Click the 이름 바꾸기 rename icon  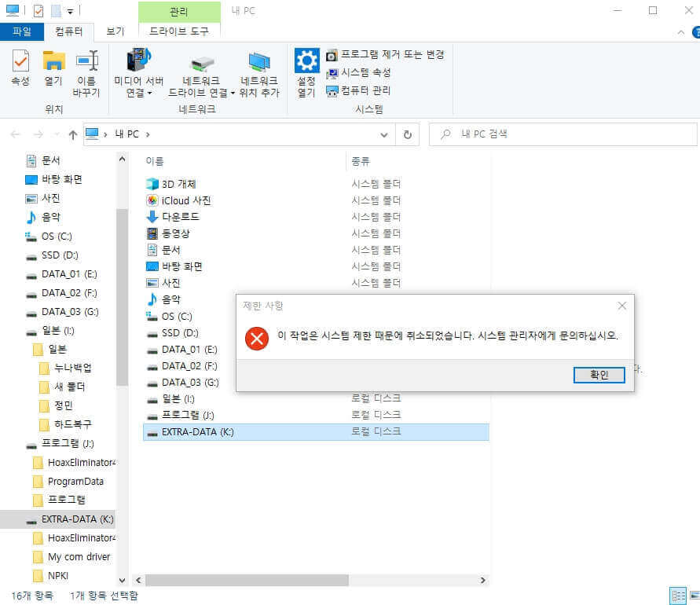[x=86, y=60]
